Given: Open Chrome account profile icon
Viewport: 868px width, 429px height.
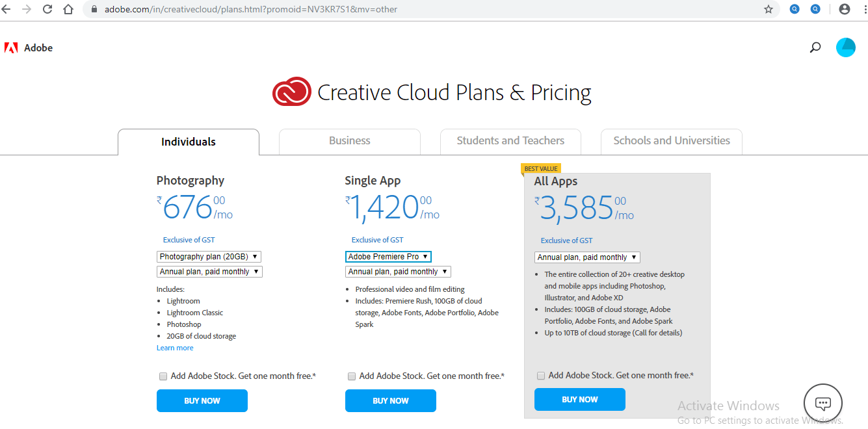Looking at the screenshot, I should pyautogui.click(x=844, y=9).
